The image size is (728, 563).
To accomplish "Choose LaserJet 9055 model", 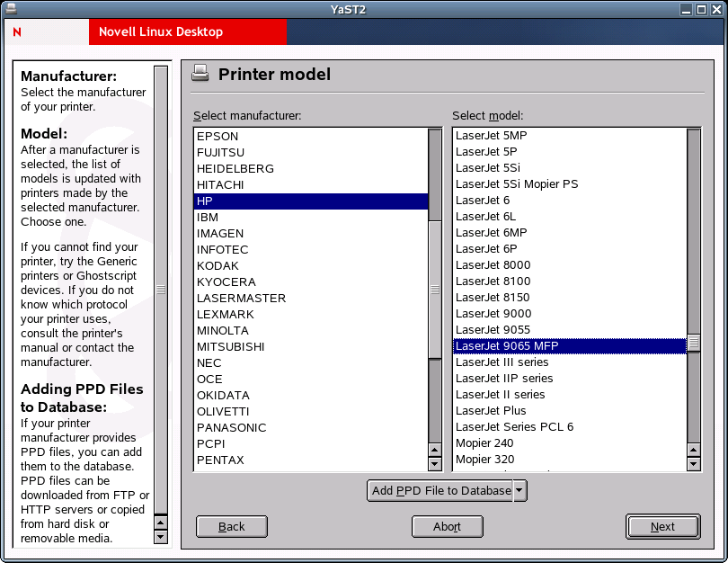I will (570, 330).
